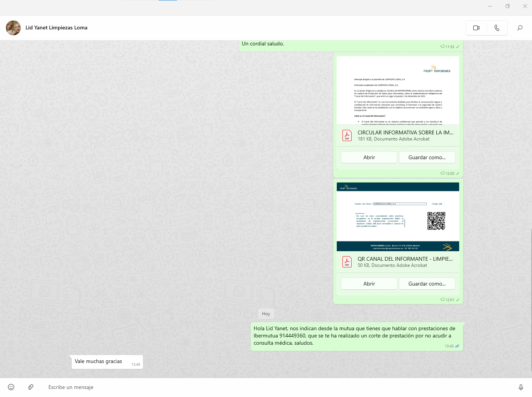Click Guardar como for CIRCULAR INFORMATIVA document
The height and width of the screenshot is (397, 532).
click(427, 157)
